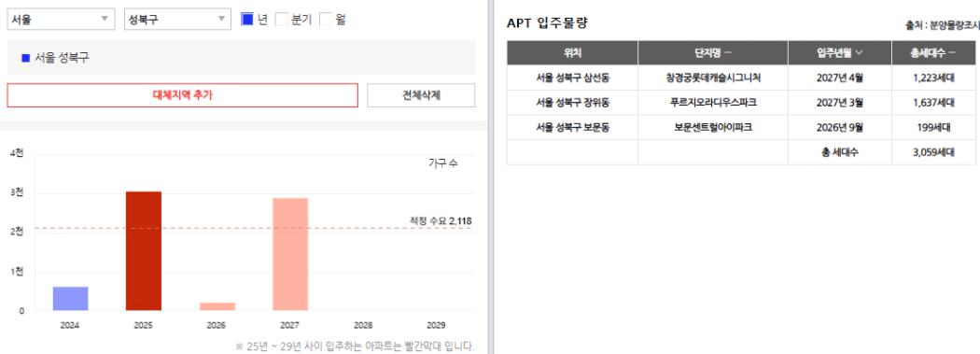Sort by 입주년월 column chevron
This screenshot has height=354, width=980.
pos(860,53)
